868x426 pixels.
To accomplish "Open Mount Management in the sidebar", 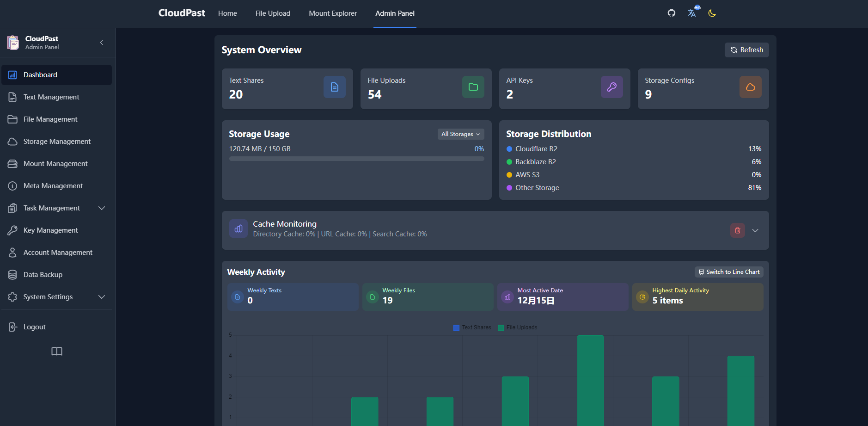I will tap(57, 164).
